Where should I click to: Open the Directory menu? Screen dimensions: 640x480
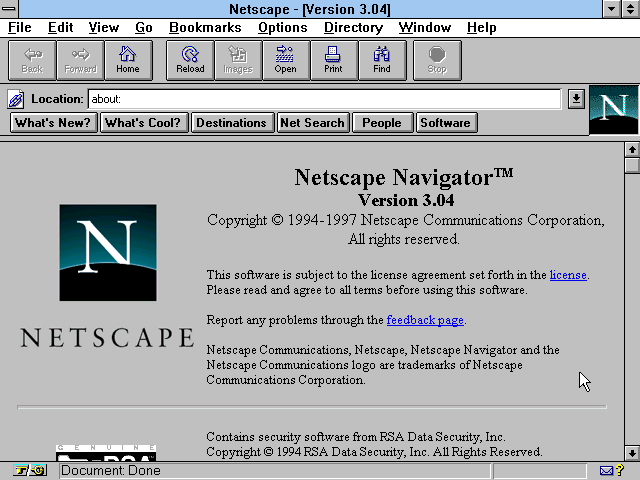click(353, 27)
